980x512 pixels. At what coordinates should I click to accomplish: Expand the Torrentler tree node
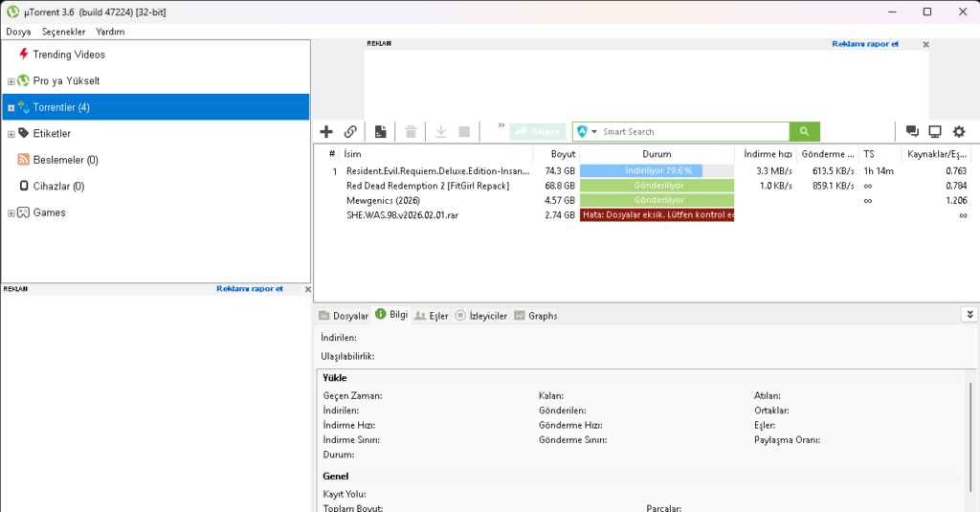[x=11, y=107]
